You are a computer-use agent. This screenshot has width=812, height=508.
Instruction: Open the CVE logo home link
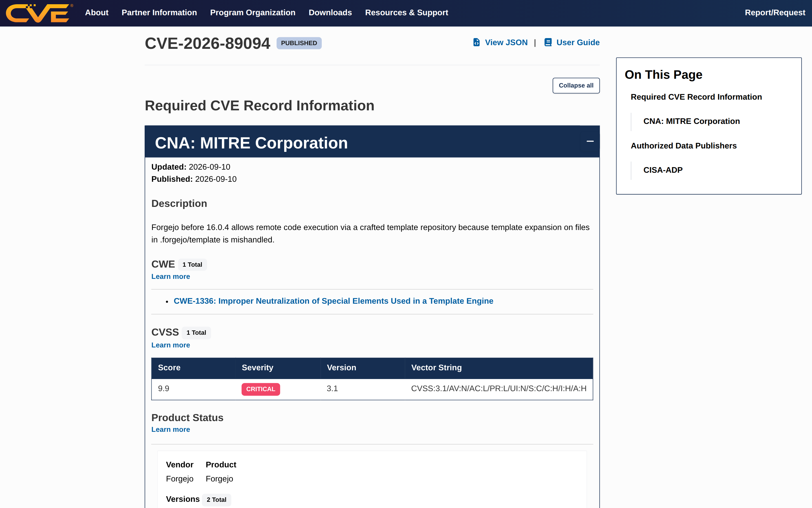coord(39,13)
